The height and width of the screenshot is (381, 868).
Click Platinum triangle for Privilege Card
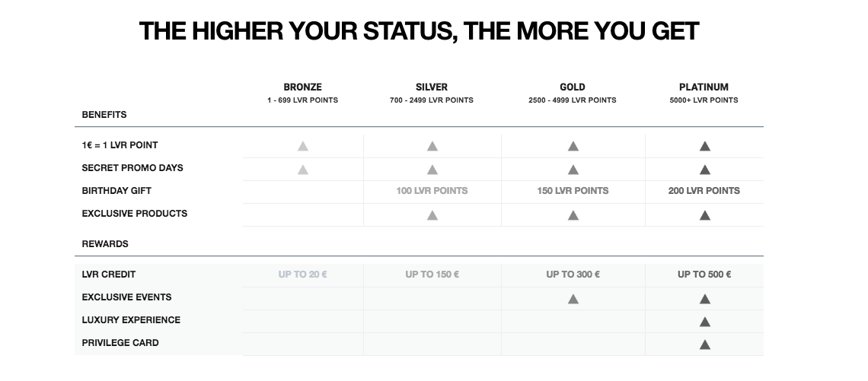coord(705,344)
